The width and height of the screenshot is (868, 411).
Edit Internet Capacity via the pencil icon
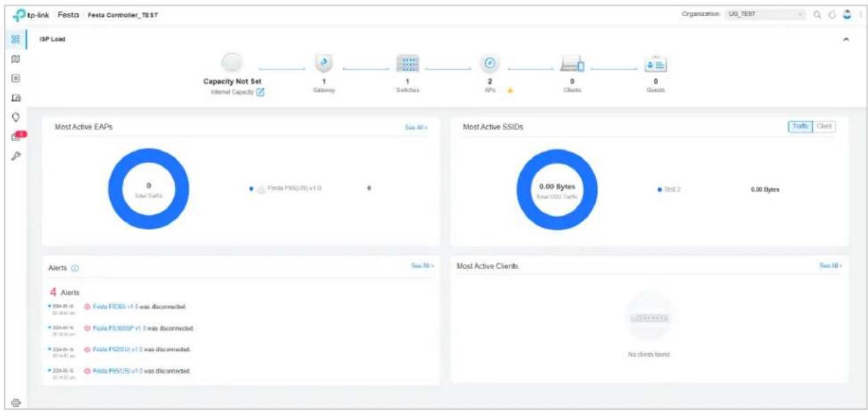[261, 93]
